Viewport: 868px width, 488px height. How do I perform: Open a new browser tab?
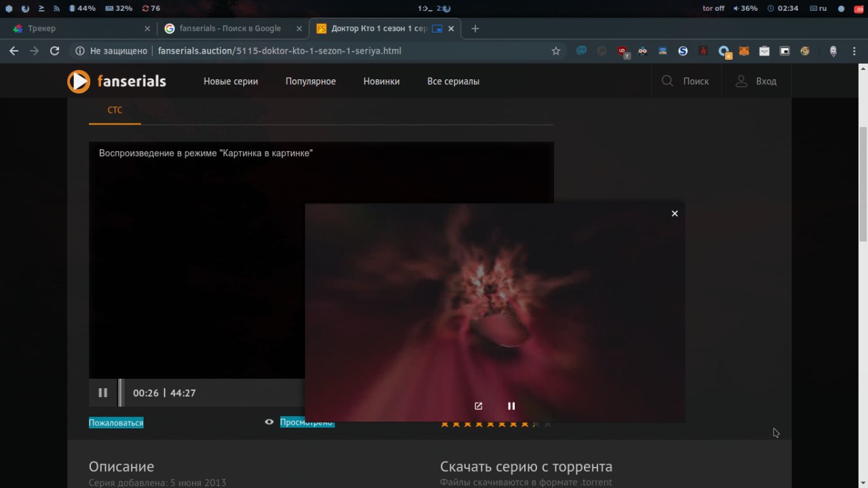tap(475, 29)
